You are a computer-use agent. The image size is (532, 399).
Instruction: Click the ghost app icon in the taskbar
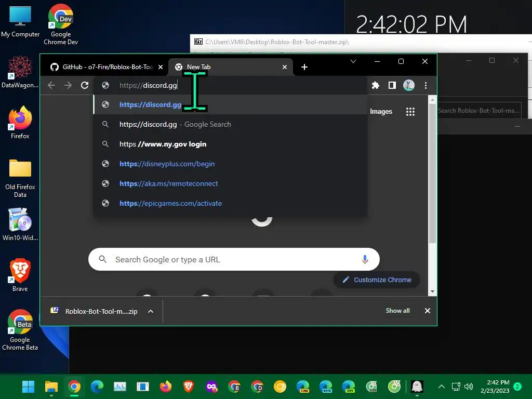click(x=417, y=387)
